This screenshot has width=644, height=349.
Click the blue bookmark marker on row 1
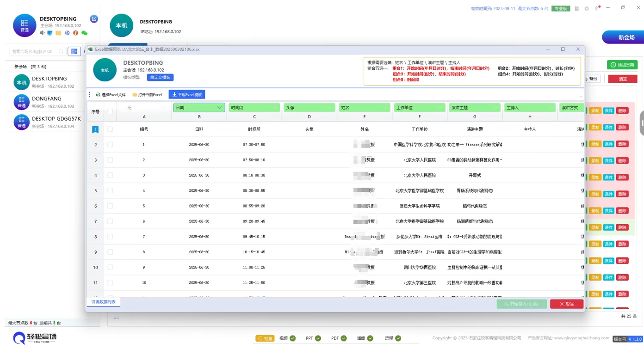point(95,129)
